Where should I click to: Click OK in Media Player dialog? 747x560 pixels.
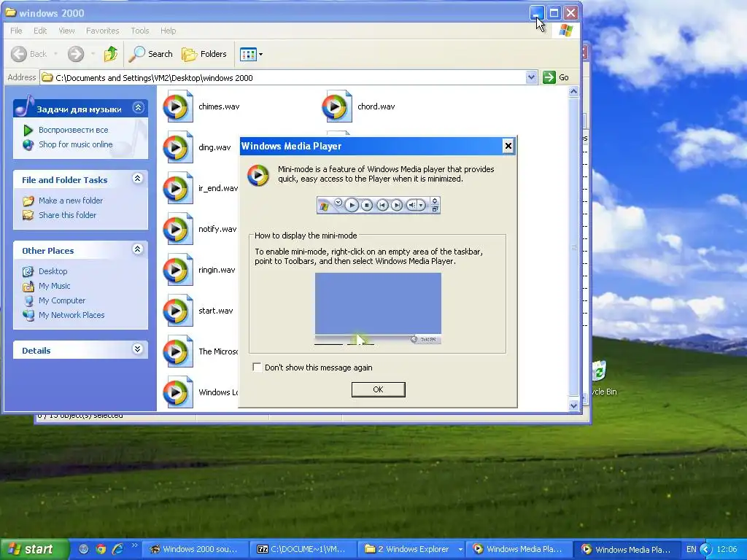pyautogui.click(x=379, y=389)
